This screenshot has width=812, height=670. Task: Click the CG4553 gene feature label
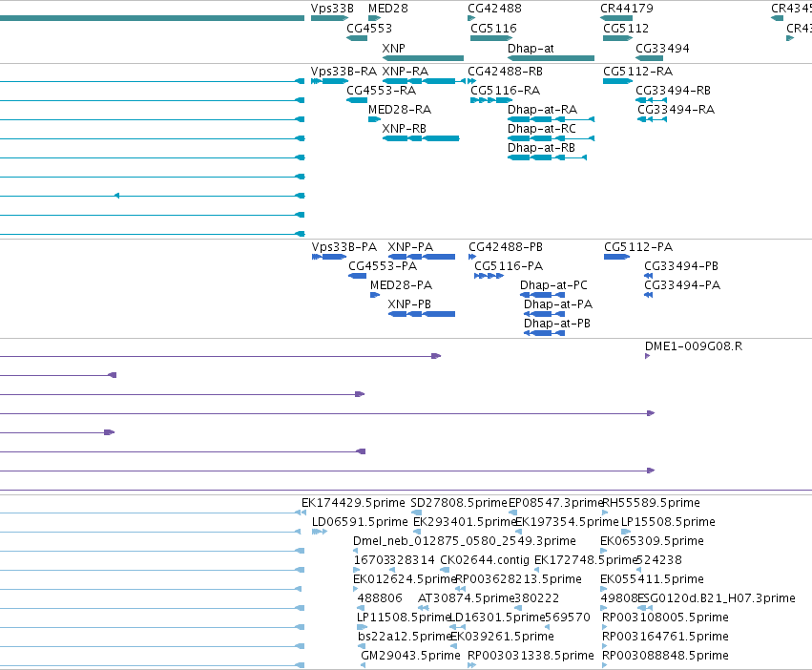pos(369,28)
